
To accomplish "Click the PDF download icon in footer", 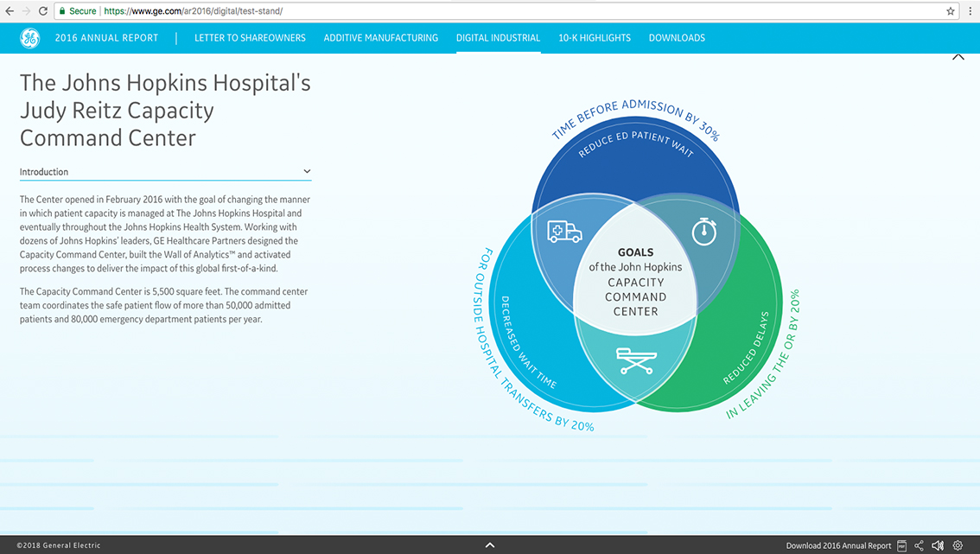I will coord(902,546).
